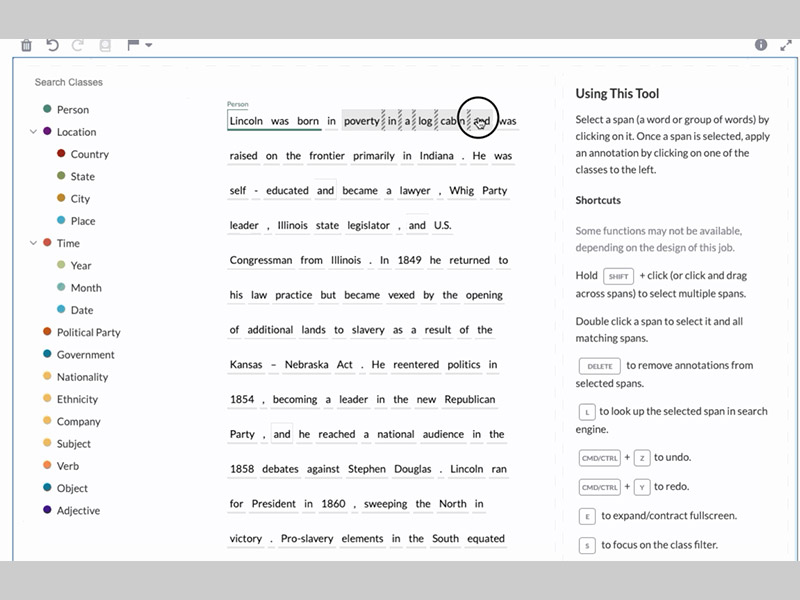Click the book icon in toolbar
Screen dimensions: 800x600
click(x=105, y=45)
